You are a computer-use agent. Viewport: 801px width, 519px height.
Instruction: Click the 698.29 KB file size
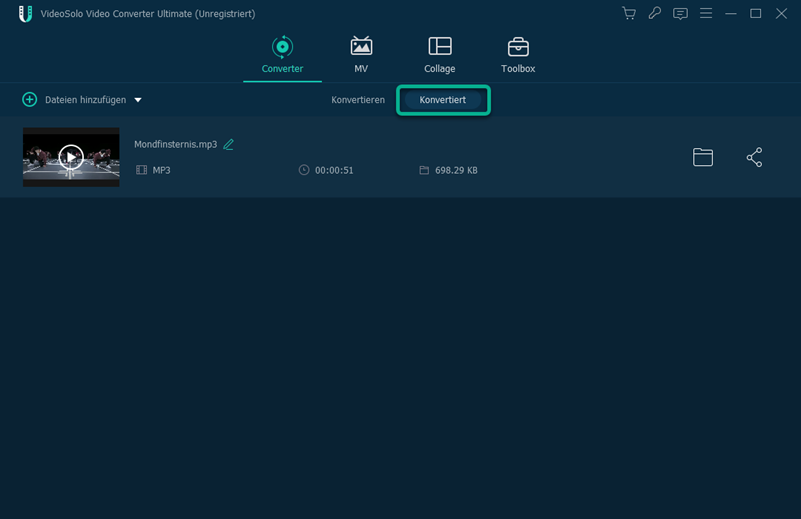pyautogui.click(x=456, y=171)
